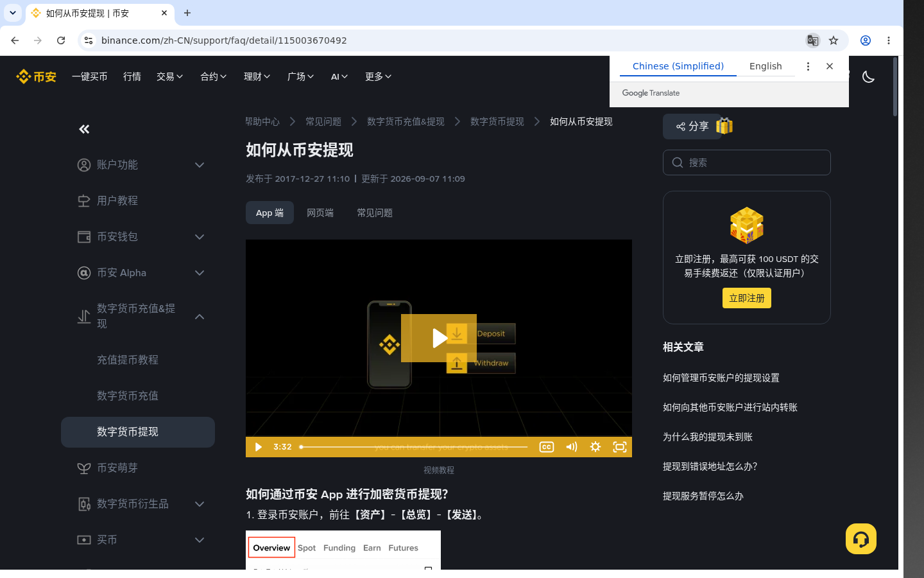Viewport: 924px width, 578px height.
Task: Open the translate popup options menu
Action: [x=808, y=66]
